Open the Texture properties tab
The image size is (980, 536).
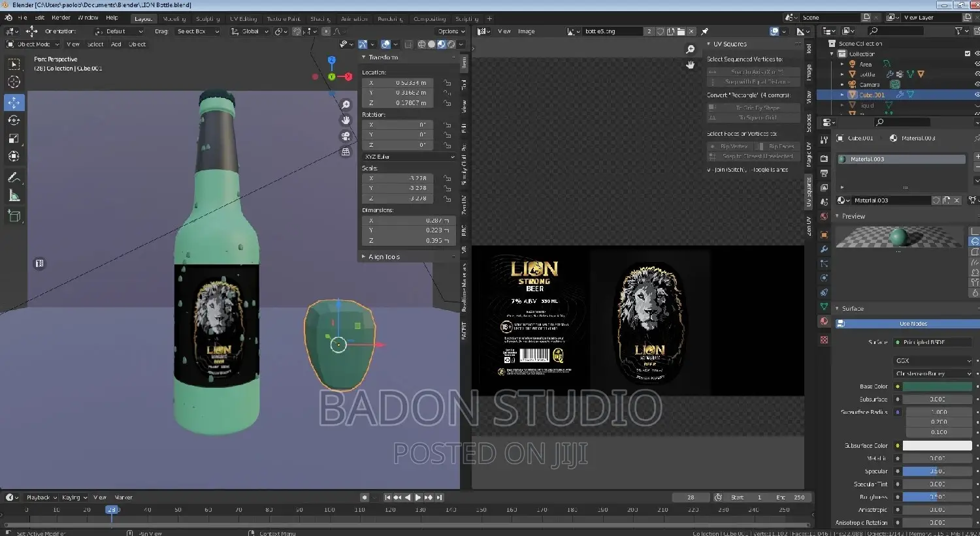click(x=824, y=339)
